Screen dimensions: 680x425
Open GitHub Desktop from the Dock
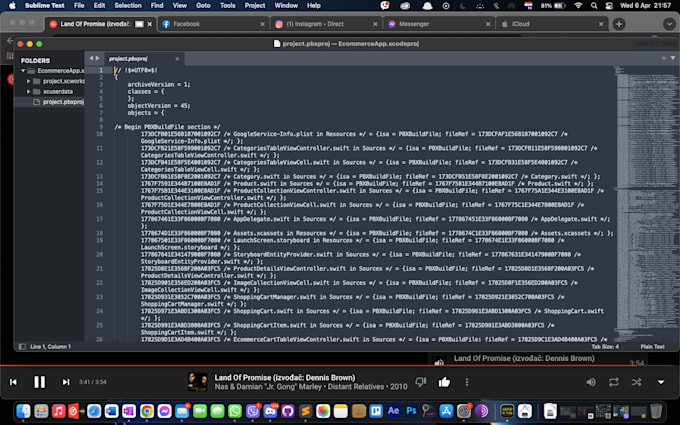point(288,411)
